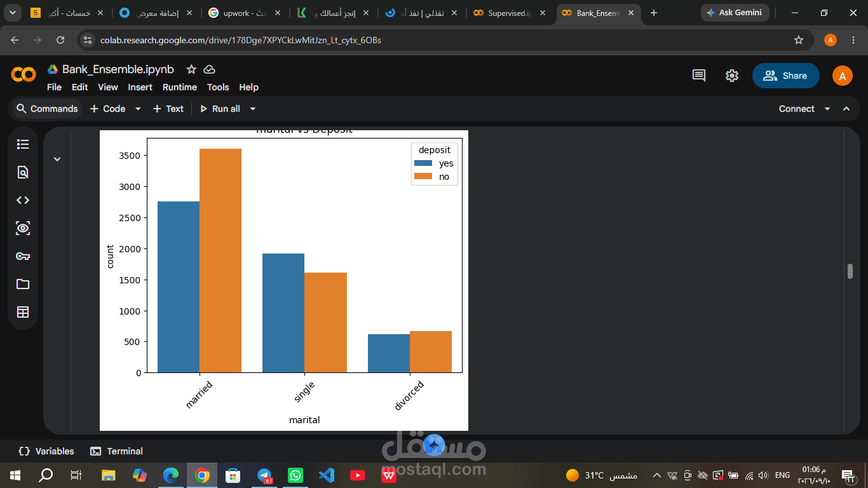Collapse the output cell chevron
Screen dimensions: 868x488
pyautogui.click(x=57, y=159)
